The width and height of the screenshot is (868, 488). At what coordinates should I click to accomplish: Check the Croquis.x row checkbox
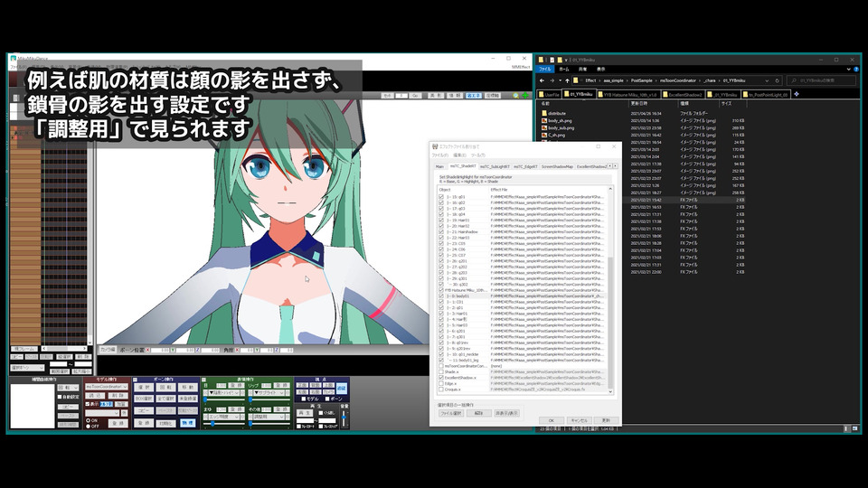[441, 389]
